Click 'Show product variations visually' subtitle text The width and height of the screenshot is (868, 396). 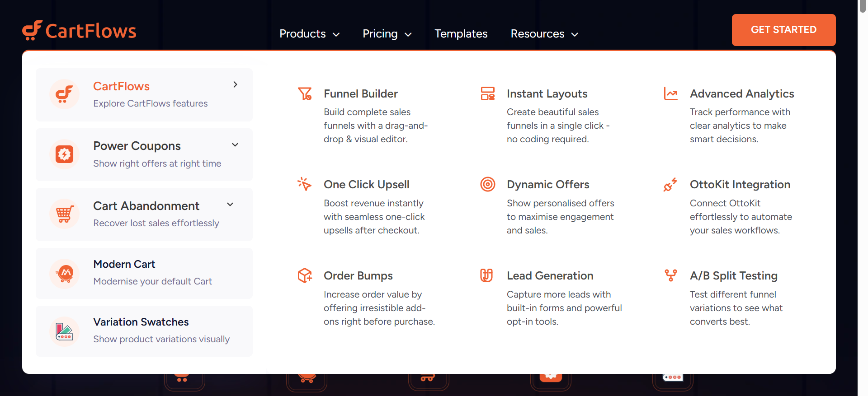pyautogui.click(x=161, y=339)
